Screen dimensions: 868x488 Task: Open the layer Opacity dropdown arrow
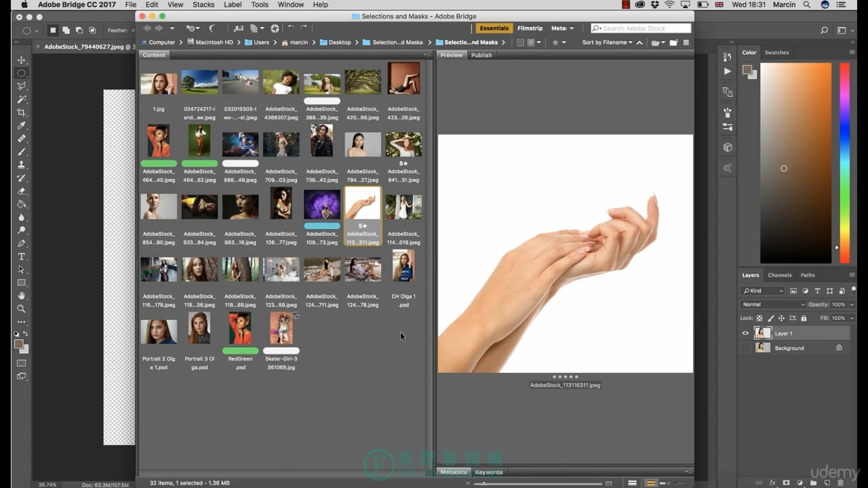(x=852, y=304)
